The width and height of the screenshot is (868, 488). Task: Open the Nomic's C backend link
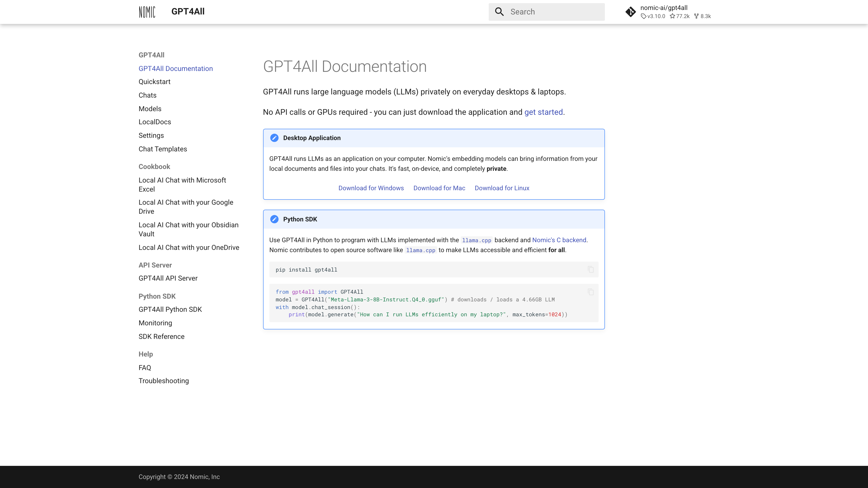559,240
